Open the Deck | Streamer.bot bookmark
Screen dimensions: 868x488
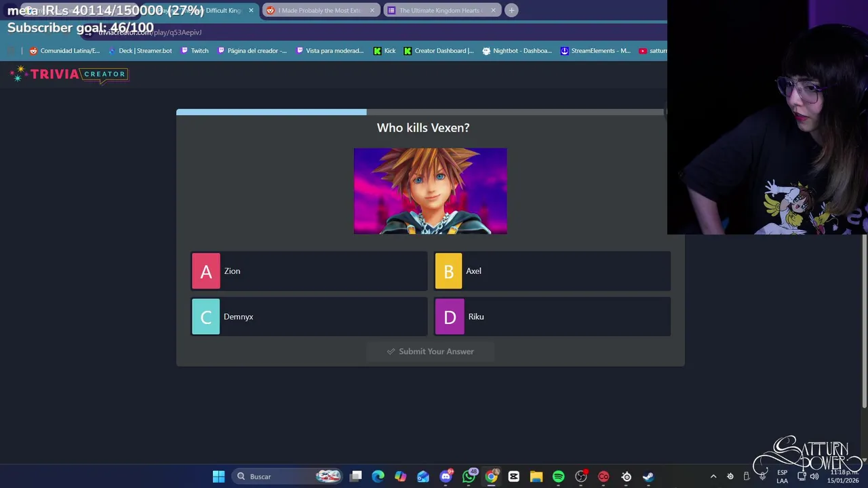pos(140,51)
